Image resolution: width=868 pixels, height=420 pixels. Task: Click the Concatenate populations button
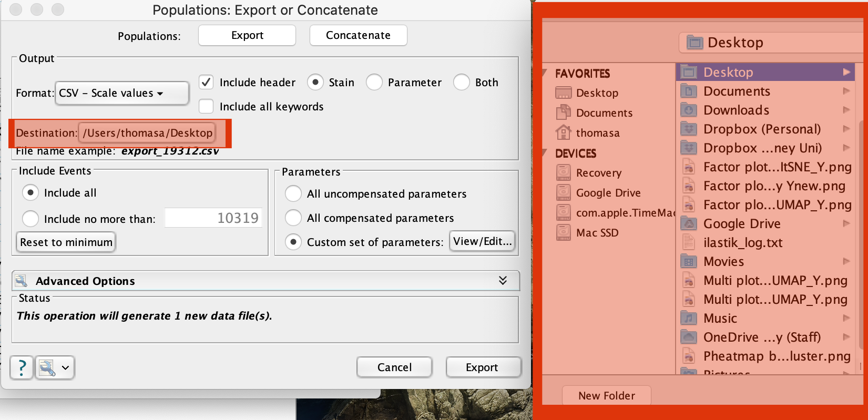(x=358, y=35)
